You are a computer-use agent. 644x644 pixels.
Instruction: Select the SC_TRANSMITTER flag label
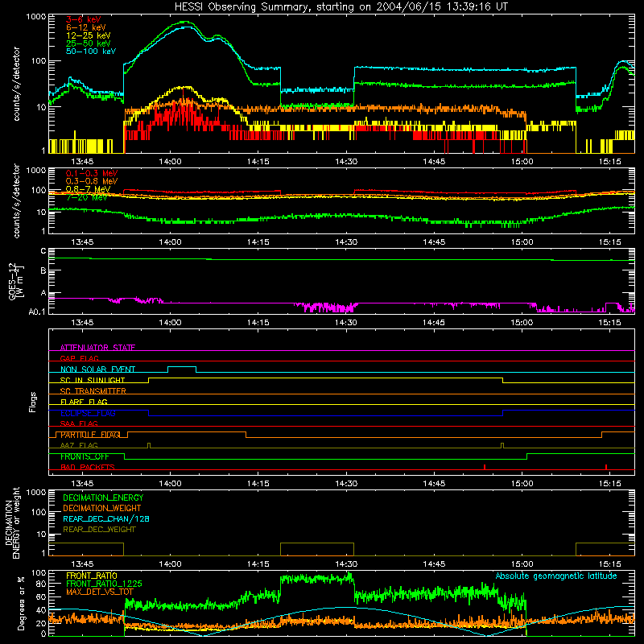[93, 391]
